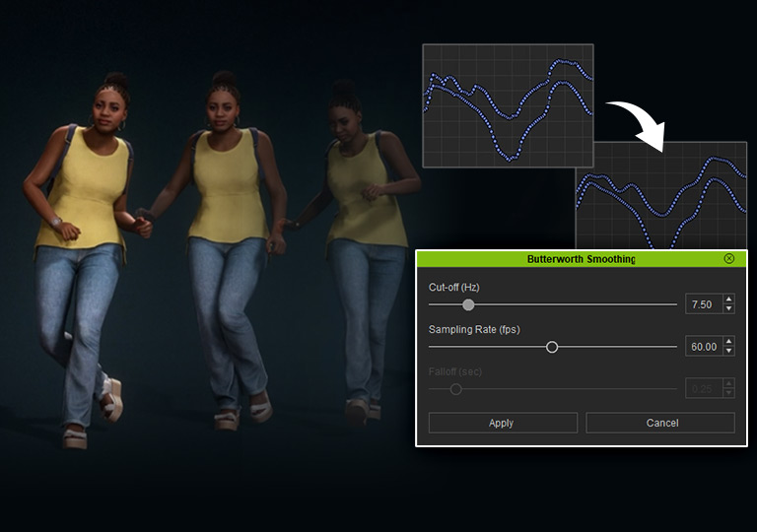Raise Sampling Rate using the up arrow

[x=728, y=342]
